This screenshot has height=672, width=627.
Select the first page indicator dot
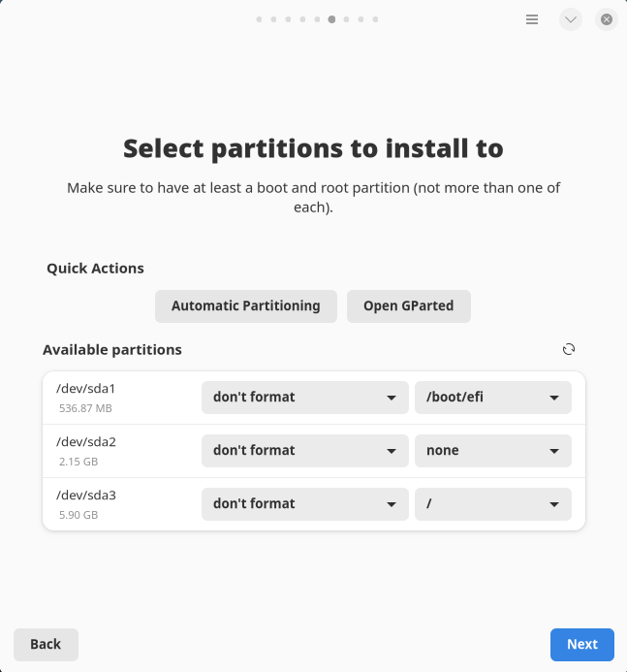[259, 19]
